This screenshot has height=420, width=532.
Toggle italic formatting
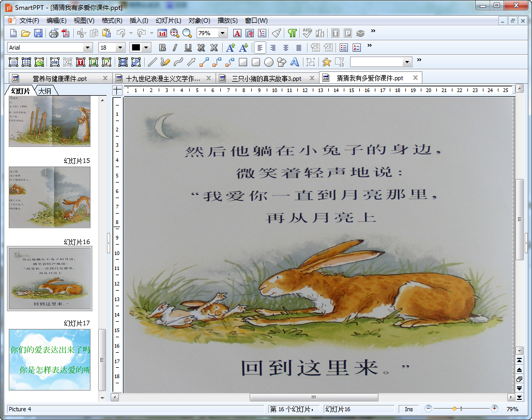(x=175, y=48)
